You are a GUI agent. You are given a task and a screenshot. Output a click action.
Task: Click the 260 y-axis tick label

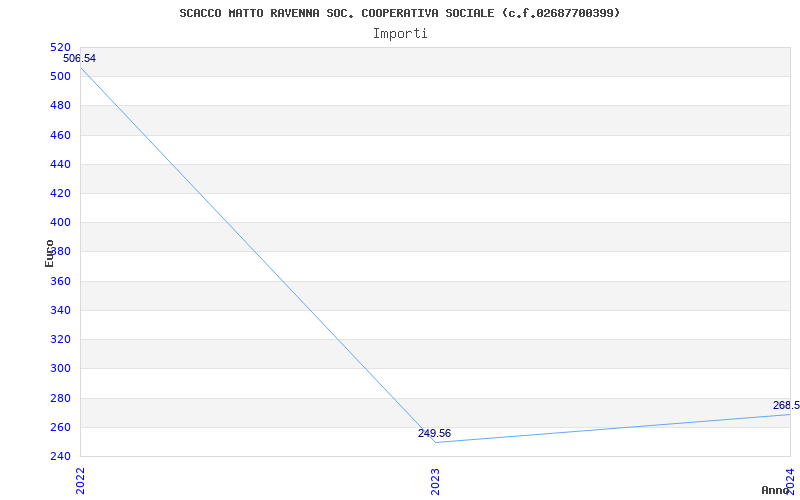point(60,427)
